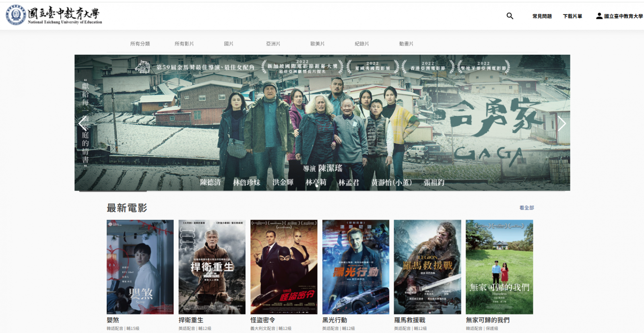Switch to 亞洲片 category
The height and width of the screenshot is (333, 644).
(x=273, y=44)
